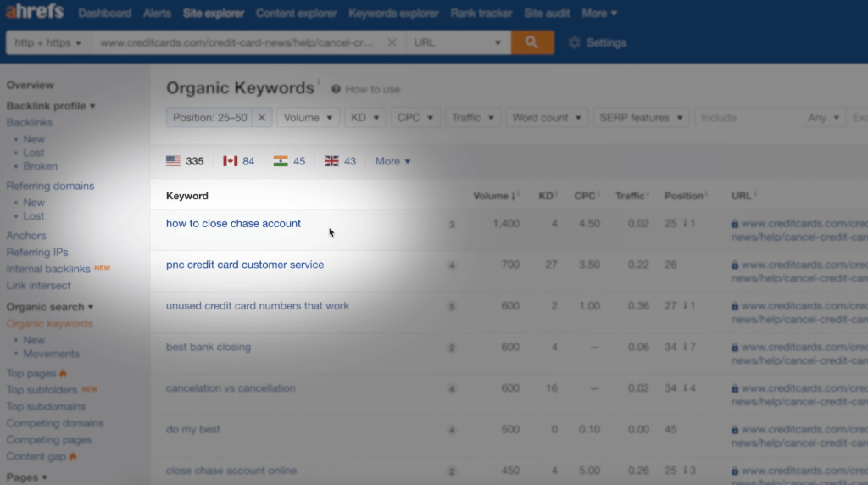Open keyword pnc credit card customer service
This screenshot has height=485, width=868.
[x=245, y=265]
